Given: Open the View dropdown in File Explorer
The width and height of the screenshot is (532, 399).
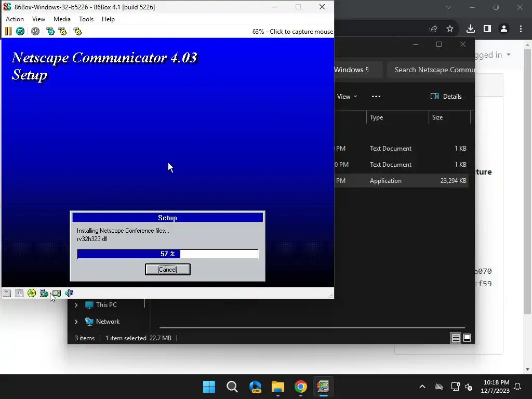Looking at the screenshot, I should coord(347,97).
